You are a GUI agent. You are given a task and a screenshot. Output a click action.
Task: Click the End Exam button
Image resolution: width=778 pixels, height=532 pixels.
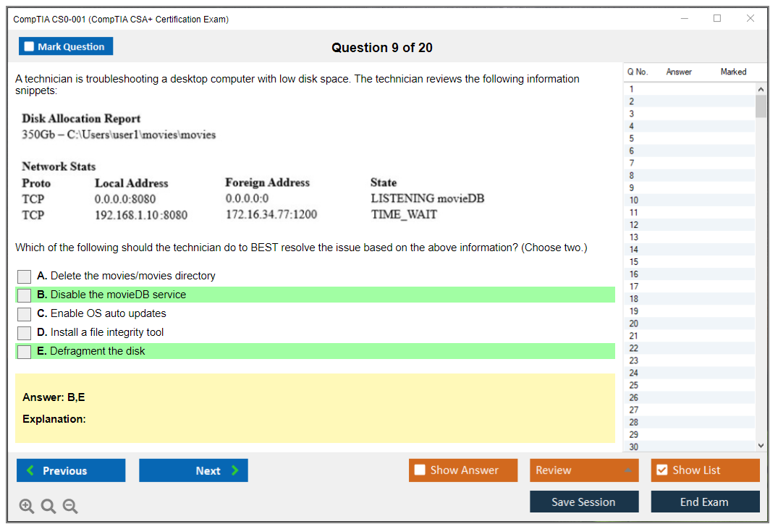(705, 502)
